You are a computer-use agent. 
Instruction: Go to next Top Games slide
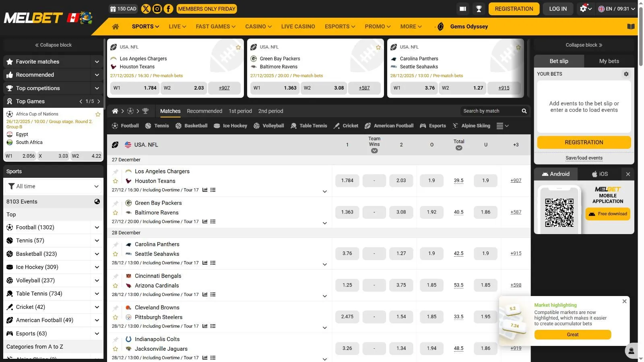(x=99, y=101)
